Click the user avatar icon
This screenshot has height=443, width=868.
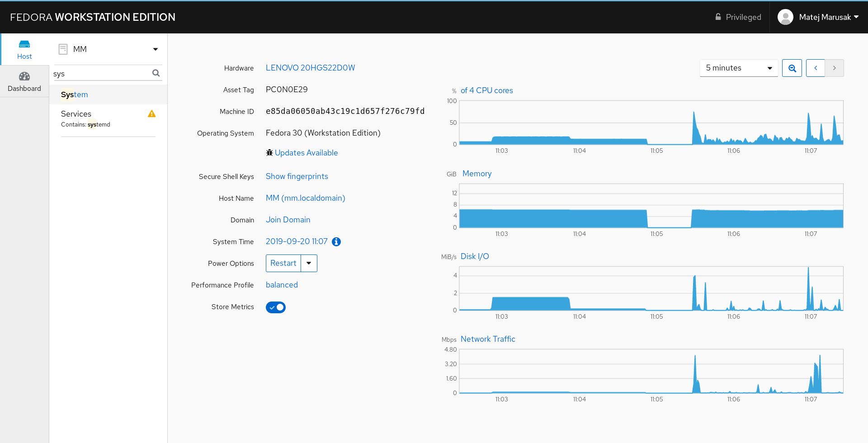[785, 17]
